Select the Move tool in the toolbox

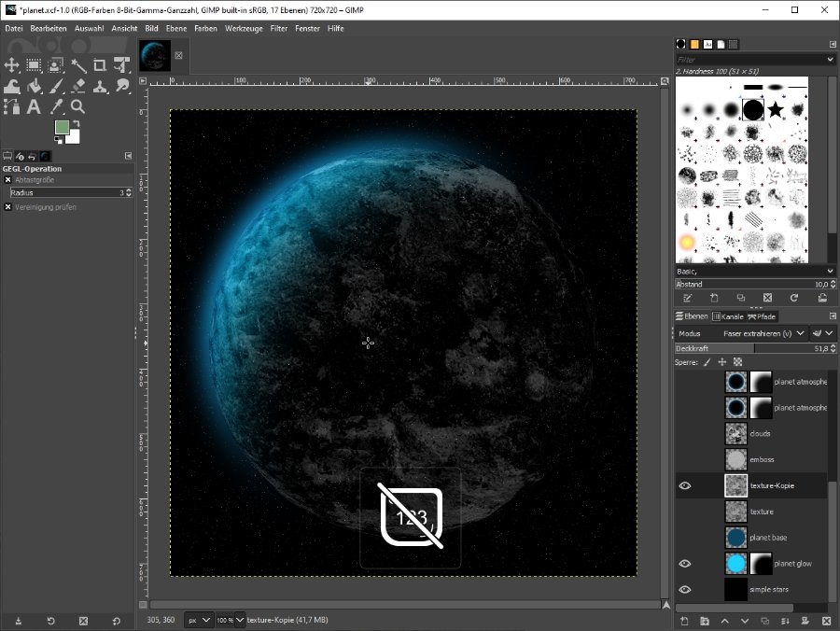[12, 65]
